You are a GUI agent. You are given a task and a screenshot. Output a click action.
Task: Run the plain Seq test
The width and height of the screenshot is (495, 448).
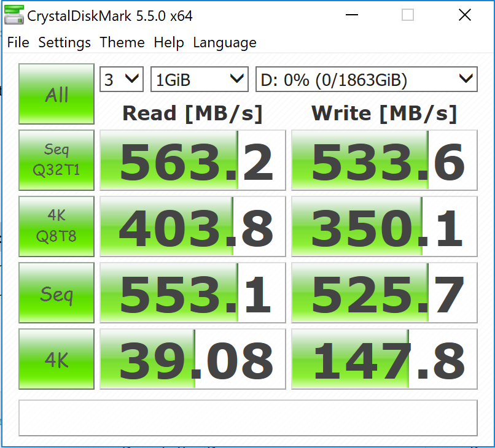tap(57, 293)
